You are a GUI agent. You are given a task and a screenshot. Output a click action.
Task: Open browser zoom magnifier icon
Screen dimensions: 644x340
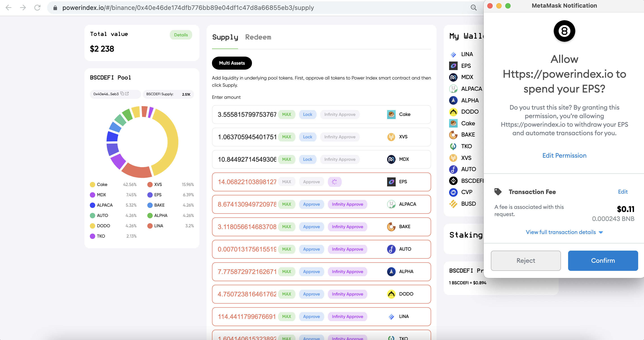[x=473, y=7]
